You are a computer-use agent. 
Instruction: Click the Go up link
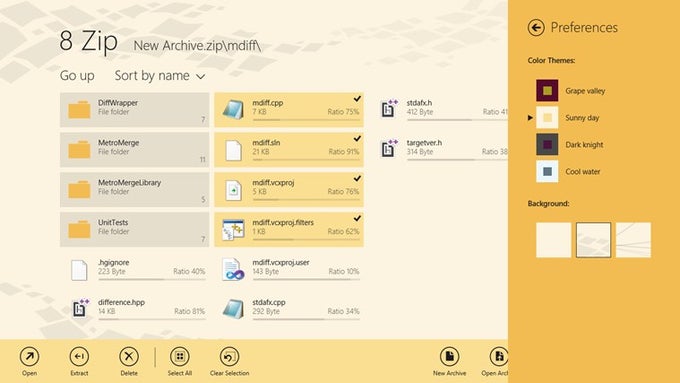77,76
